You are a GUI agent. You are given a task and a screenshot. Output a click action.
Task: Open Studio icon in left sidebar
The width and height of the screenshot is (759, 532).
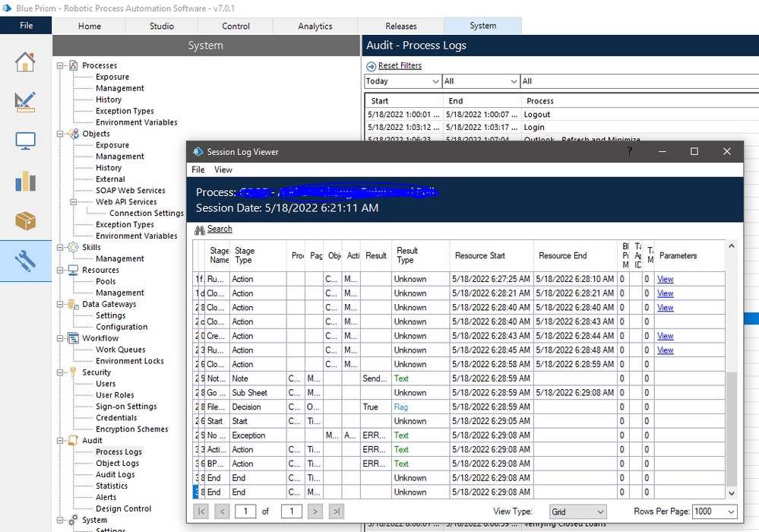(x=25, y=102)
